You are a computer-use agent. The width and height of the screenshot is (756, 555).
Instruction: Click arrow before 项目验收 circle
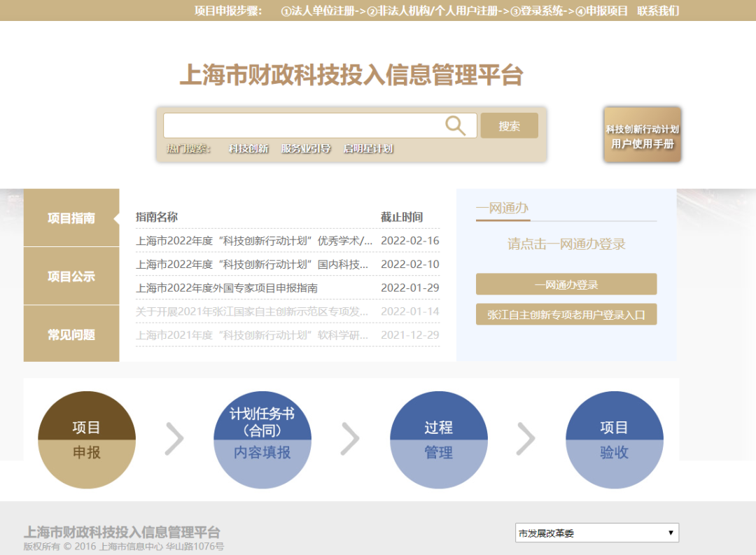click(526, 439)
